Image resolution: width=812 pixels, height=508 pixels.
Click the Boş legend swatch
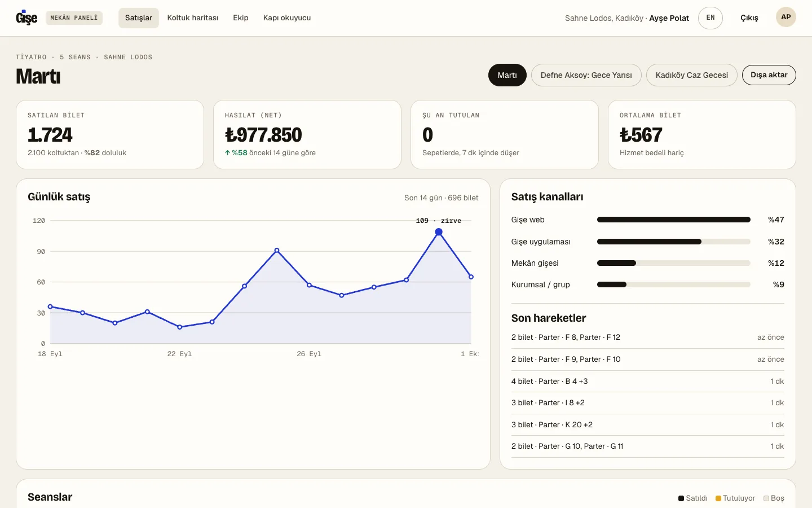pyautogui.click(x=766, y=498)
